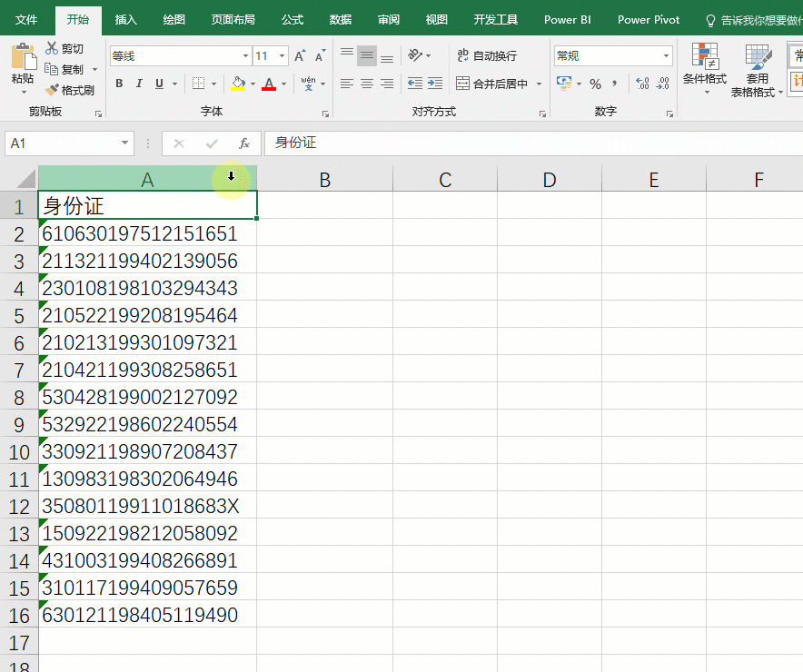Toggle Bold formatting
Image resolution: width=803 pixels, height=672 pixels.
tap(119, 84)
